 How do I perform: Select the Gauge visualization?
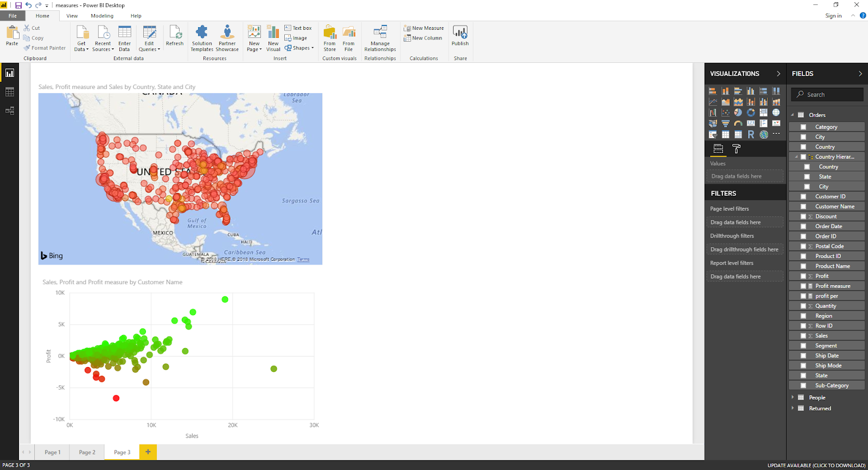[x=738, y=124]
